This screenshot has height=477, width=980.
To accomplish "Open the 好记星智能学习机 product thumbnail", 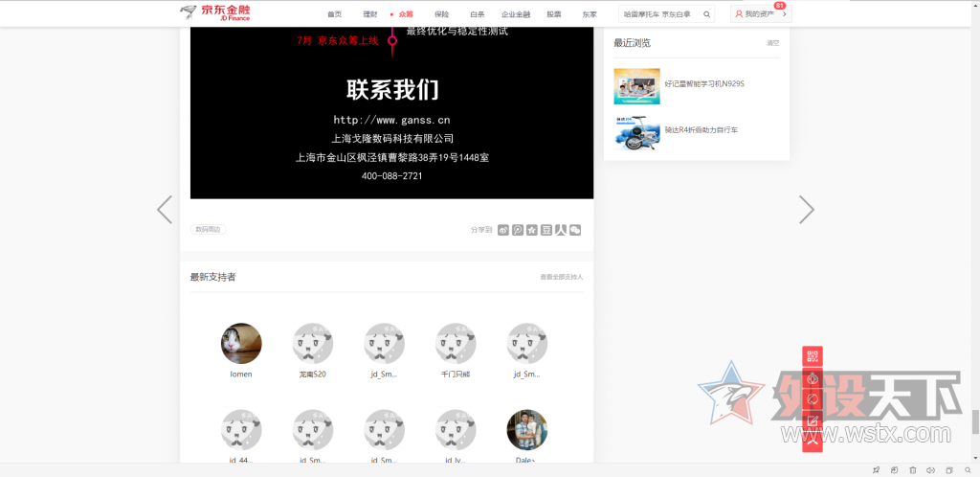I will 636,86.
